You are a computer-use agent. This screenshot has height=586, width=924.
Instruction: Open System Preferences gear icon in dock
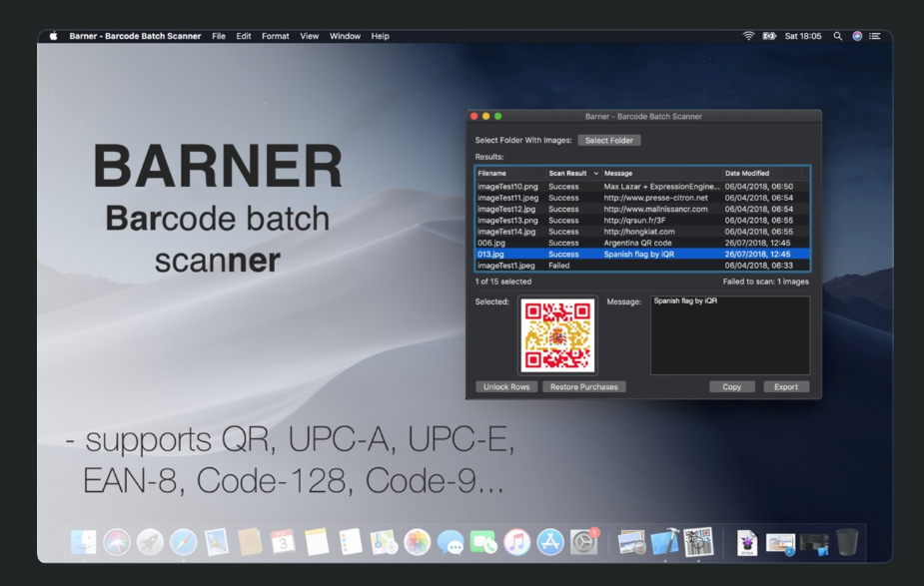coord(584,542)
